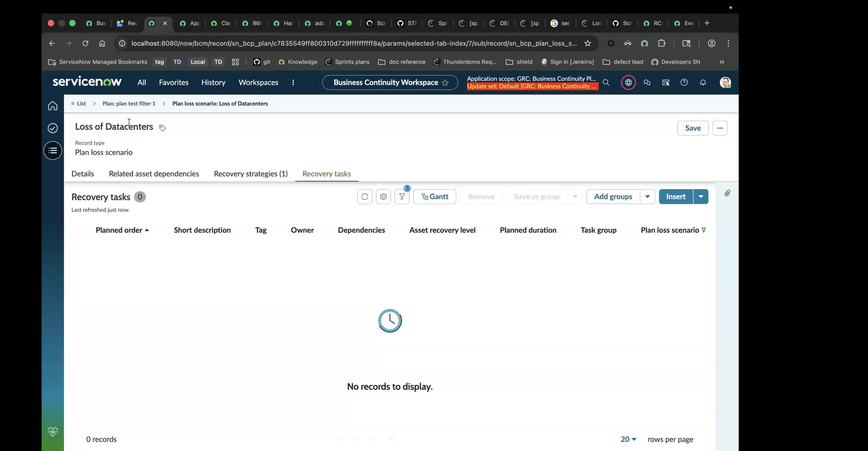Open the workspace Home icon in sidebar
The image size is (868, 451).
pyautogui.click(x=53, y=106)
